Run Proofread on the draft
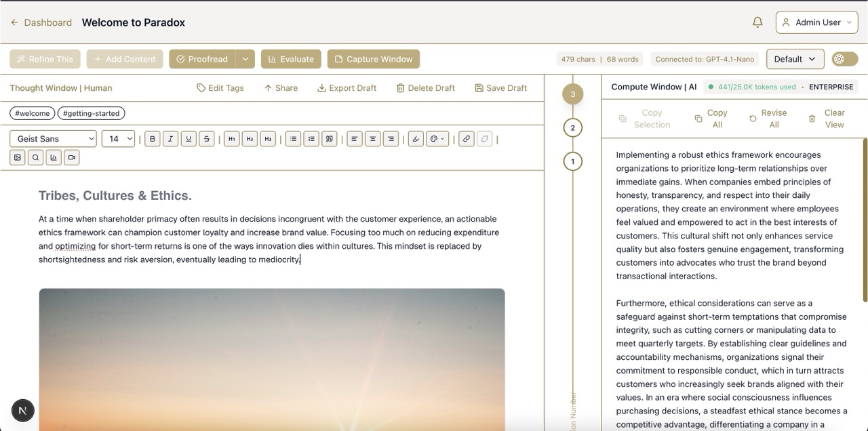 (202, 59)
